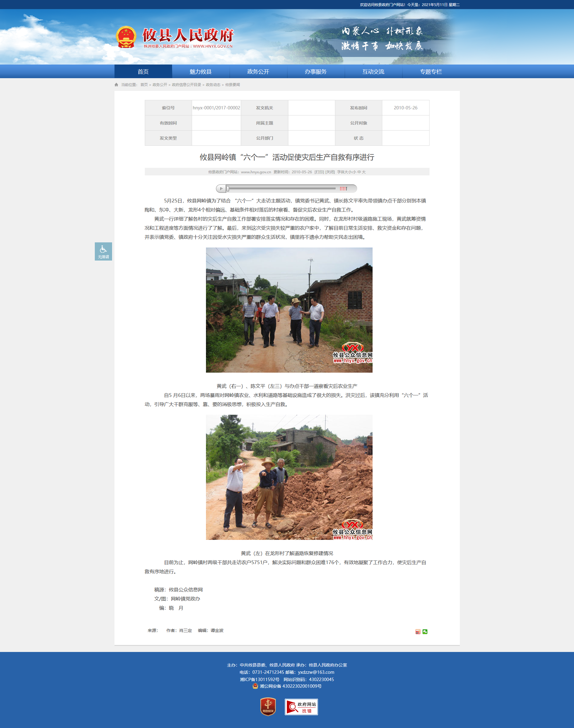
Task: Share article via WeChat icon
Action: tap(425, 632)
